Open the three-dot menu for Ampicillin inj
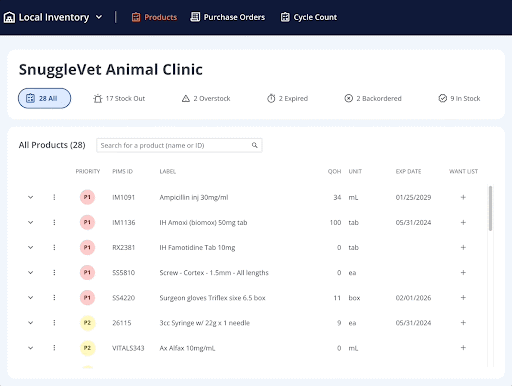This screenshot has width=512, height=386. (54, 197)
